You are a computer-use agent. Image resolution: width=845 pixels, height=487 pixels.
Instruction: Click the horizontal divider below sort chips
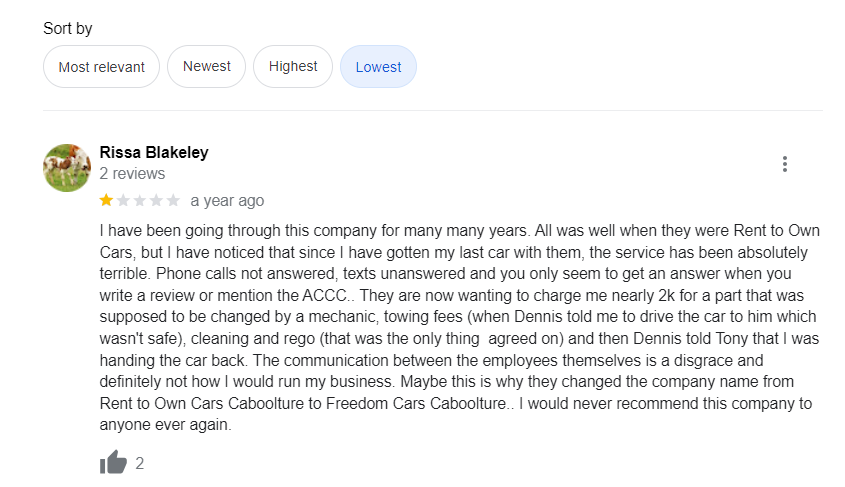click(432, 110)
